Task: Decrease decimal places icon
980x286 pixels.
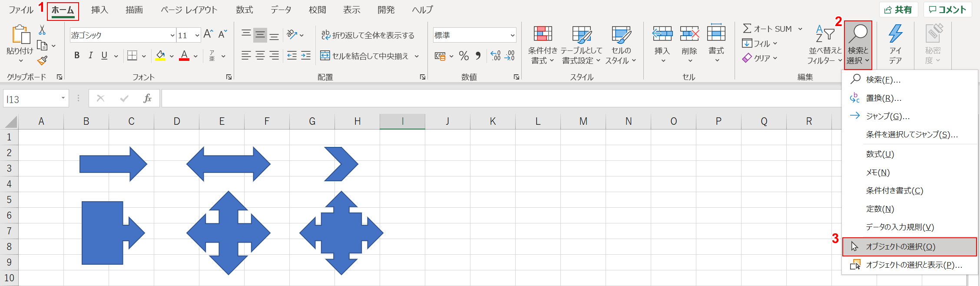Action: [x=510, y=56]
